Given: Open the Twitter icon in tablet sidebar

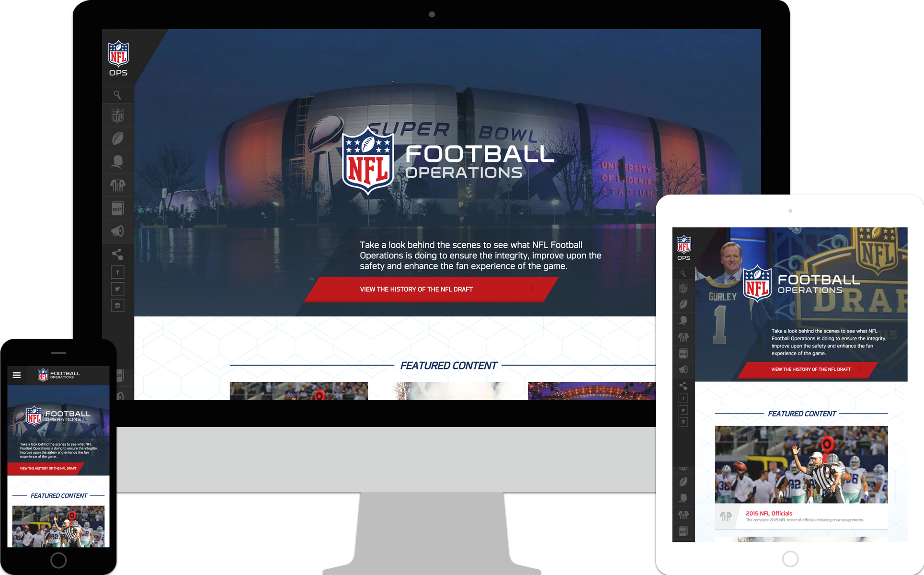Looking at the screenshot, I should (x=684, y=410).
